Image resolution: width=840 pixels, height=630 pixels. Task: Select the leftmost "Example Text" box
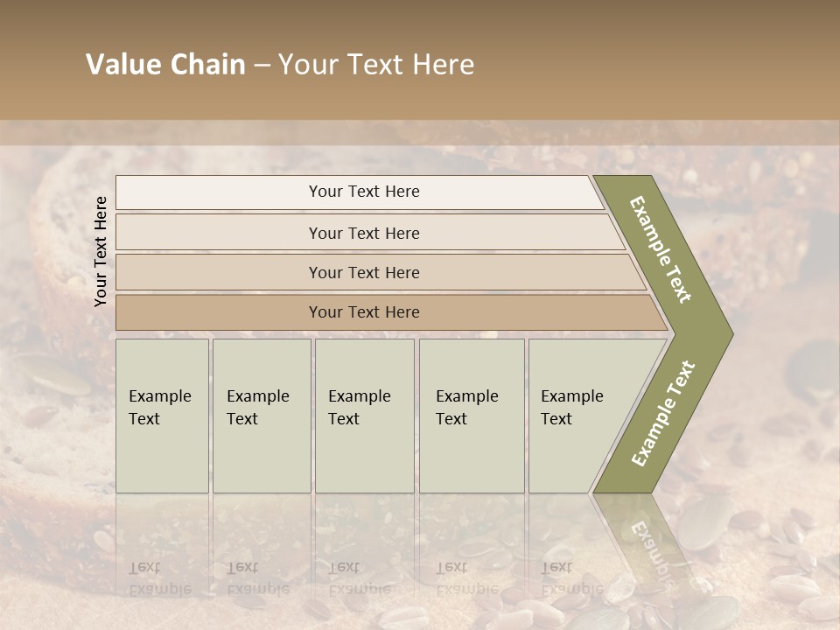(162, 416)
